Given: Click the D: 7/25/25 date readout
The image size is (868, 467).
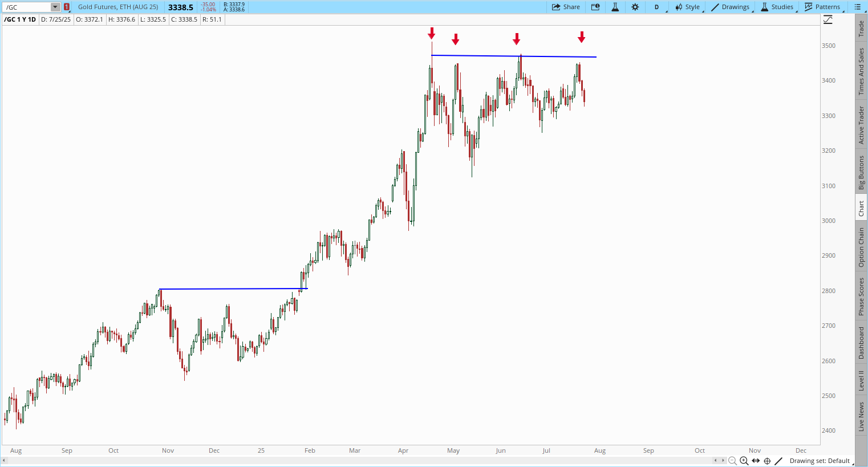Looking at the screenshot, I should (56, 19).
